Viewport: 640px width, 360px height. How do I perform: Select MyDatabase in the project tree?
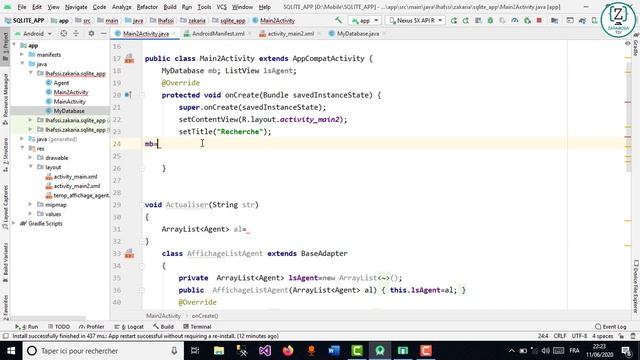pyautogui.click(x=65, y=111)
